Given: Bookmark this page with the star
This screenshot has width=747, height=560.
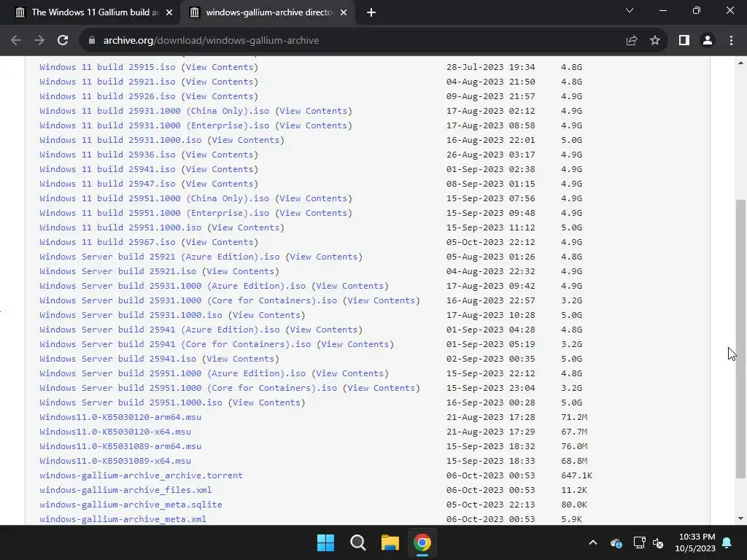Looking at the screenshot, I should click(x=655, y=41).
